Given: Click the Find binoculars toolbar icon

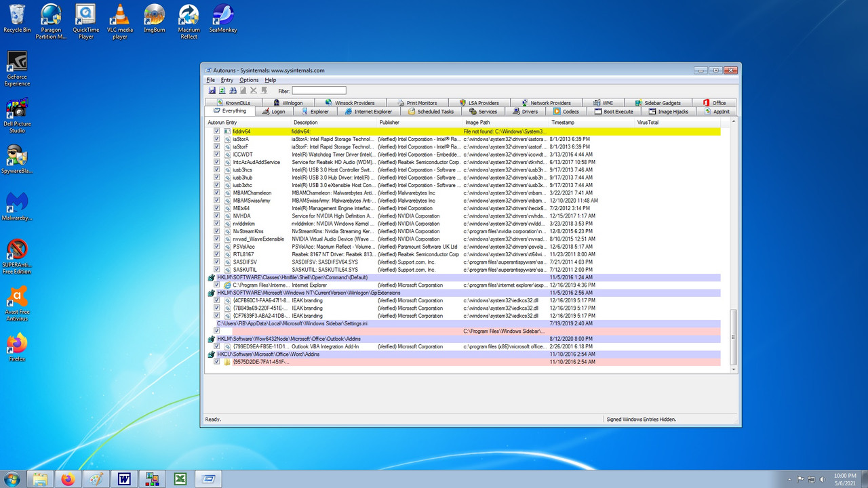Looking at the screenshot, I should pos(233,90).
